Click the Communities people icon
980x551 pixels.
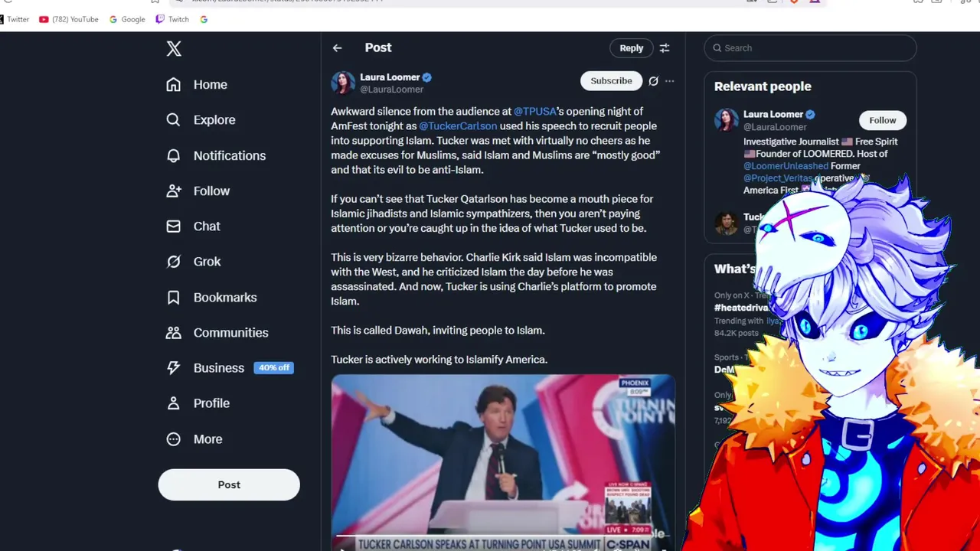[174, 332]
